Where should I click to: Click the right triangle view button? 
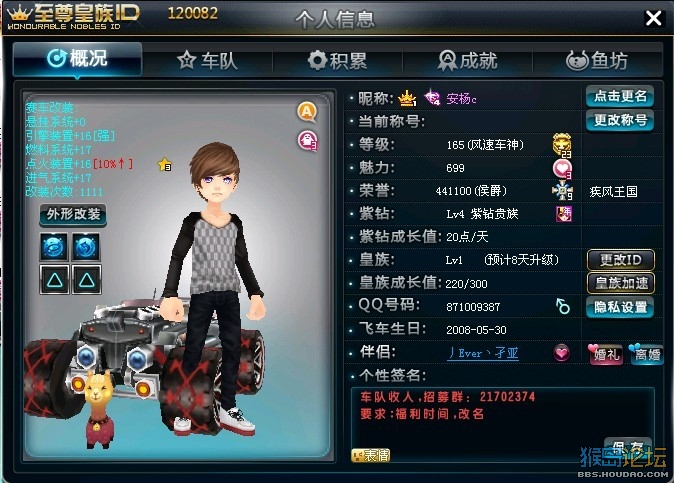(86, 279)
